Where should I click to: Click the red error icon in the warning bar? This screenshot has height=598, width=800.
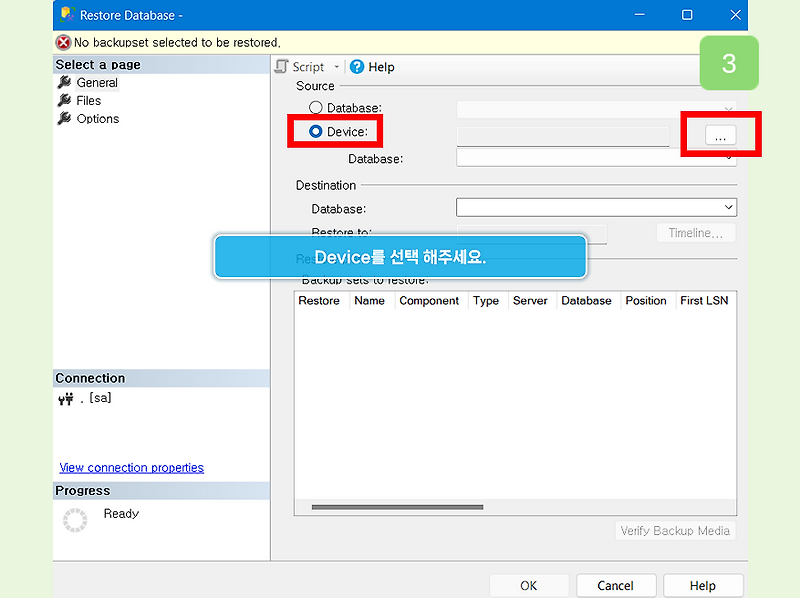click(x=63, y=42)
